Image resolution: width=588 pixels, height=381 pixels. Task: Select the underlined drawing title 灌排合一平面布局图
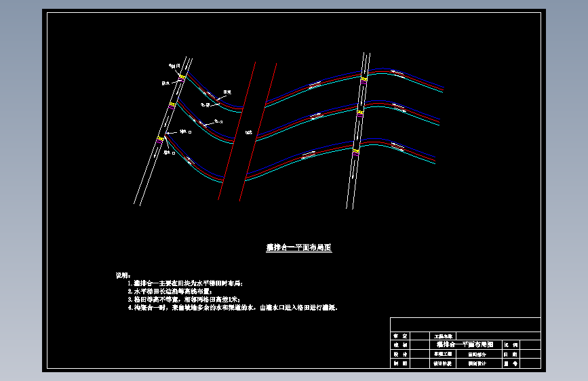click(x=299, y=247)
